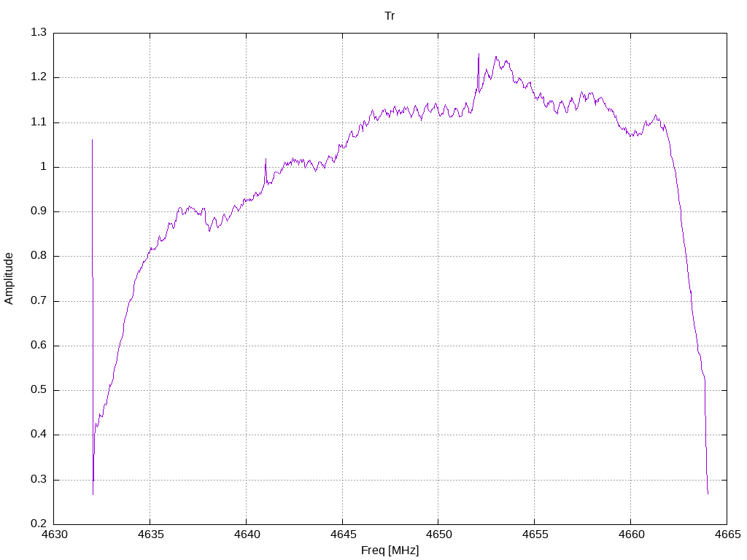Image resolution: width=747 pixels, height=560 pixels.
Task: Click the x-axis tick label 4635
Action: coord(150,534)
